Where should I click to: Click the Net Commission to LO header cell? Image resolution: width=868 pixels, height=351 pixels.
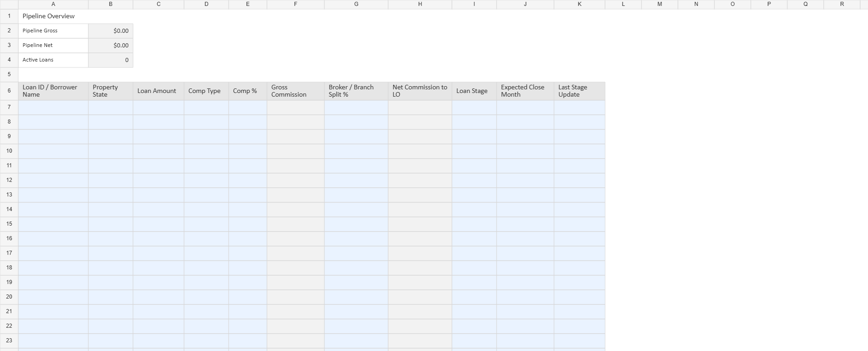coord(420,91)
